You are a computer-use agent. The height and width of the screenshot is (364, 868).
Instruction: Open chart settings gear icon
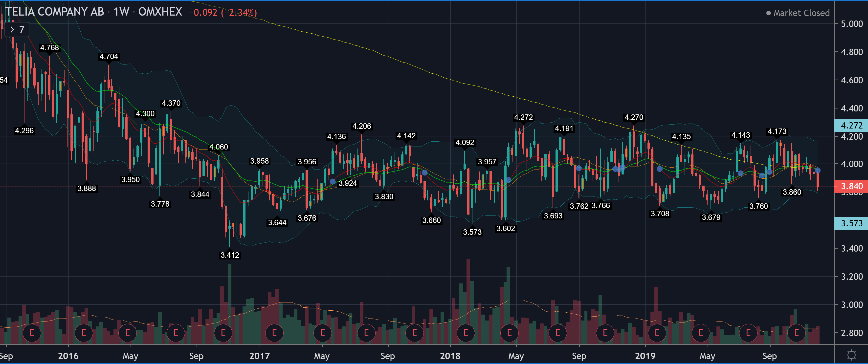tap(851, 355)
